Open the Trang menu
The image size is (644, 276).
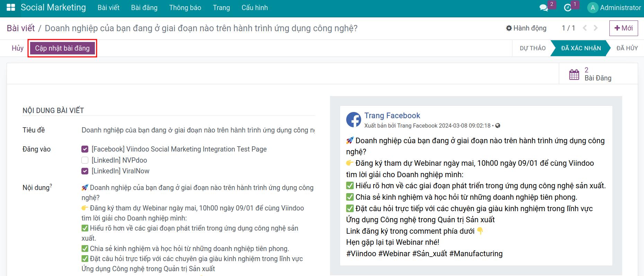(221, 8)
